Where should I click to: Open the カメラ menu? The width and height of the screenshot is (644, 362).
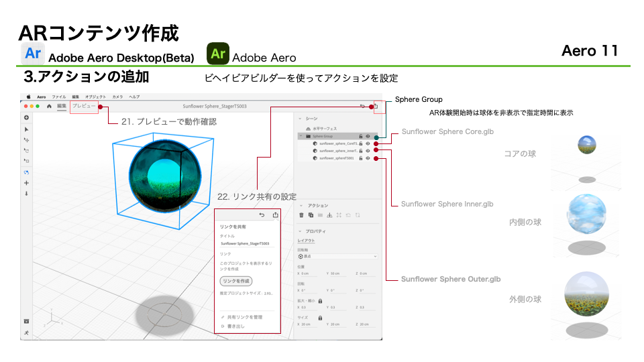[117, 97]
